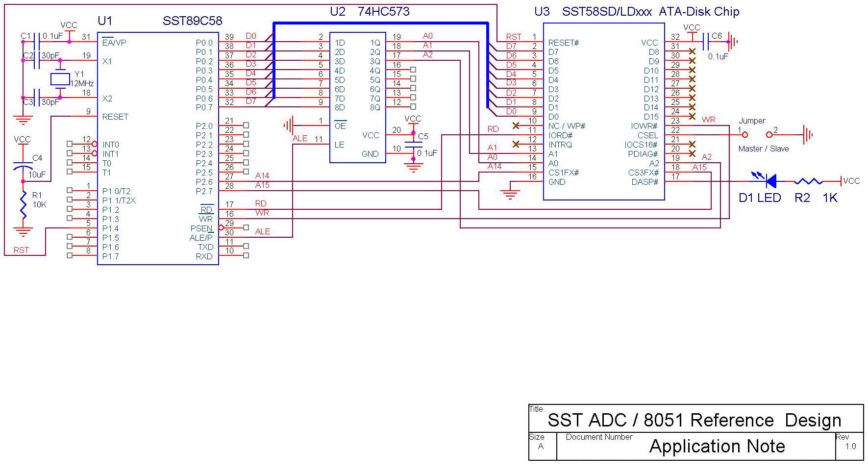Click the VCC power symbol above C4
Viewport: 868px width, 474px height.
point(22,142)
